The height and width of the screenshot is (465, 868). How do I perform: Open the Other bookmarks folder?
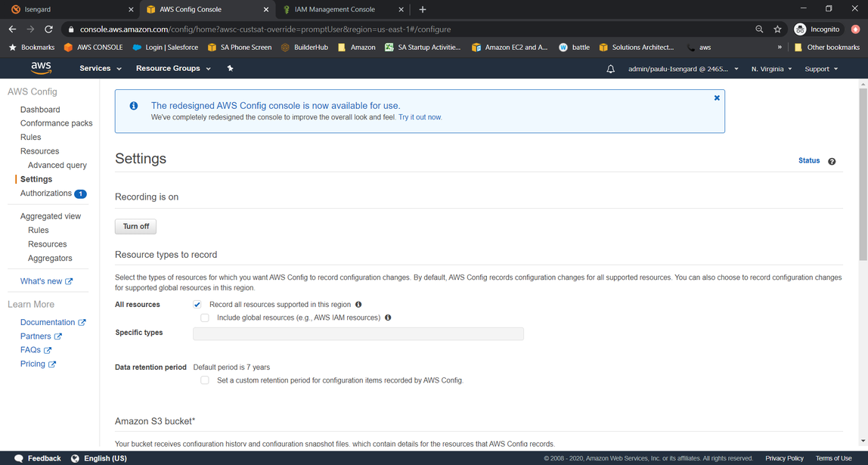(x=826, y=47)
